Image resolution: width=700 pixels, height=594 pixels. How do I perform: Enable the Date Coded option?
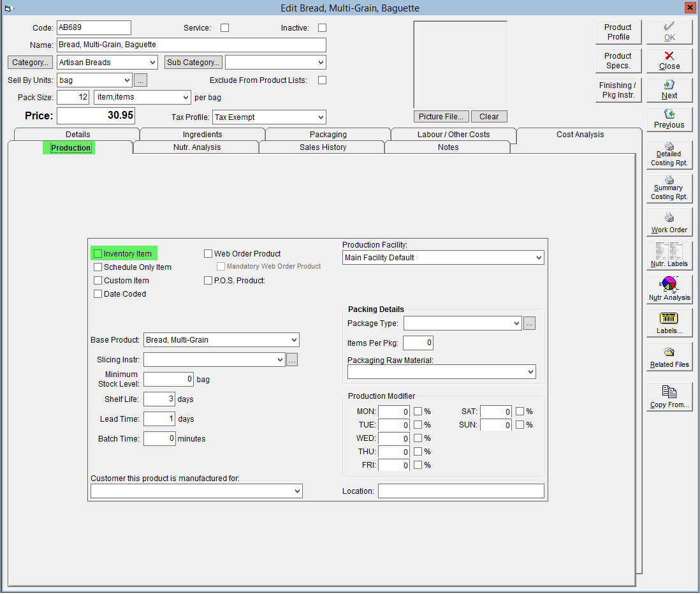click(x=98, y=294)
